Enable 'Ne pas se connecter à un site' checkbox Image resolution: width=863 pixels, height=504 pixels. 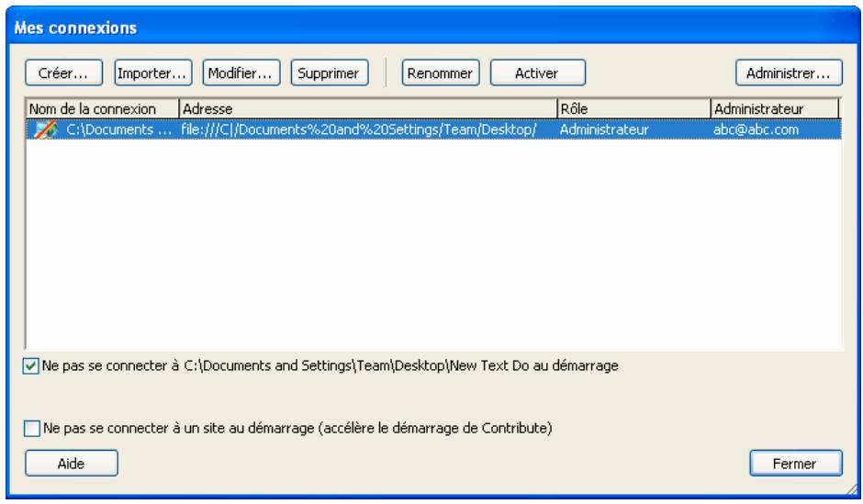[32, 429]
